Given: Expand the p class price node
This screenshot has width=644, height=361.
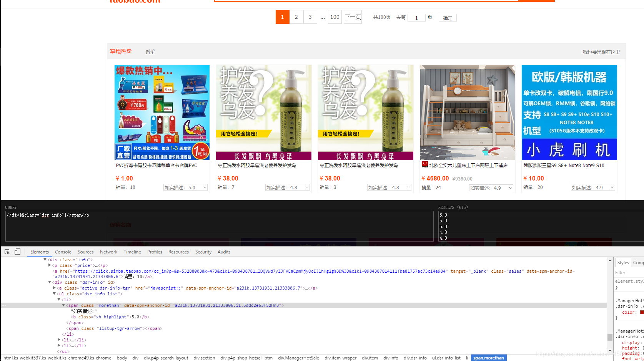Looking at the screenshot, I should [50, 265].
